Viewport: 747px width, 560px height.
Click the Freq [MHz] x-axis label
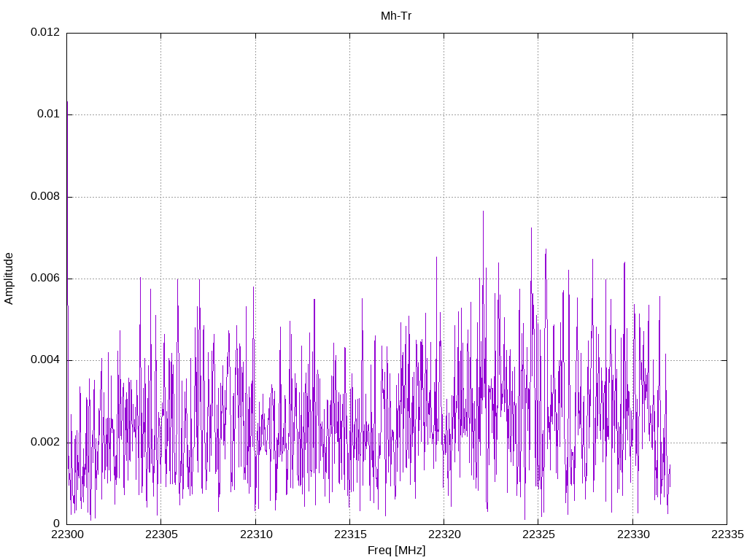point(396,551)
